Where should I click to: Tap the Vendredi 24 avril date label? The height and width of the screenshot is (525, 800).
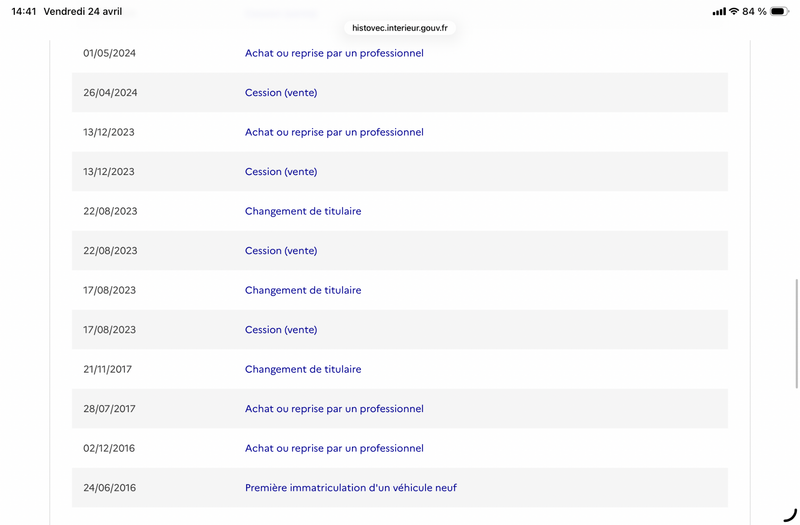(83, 11)
